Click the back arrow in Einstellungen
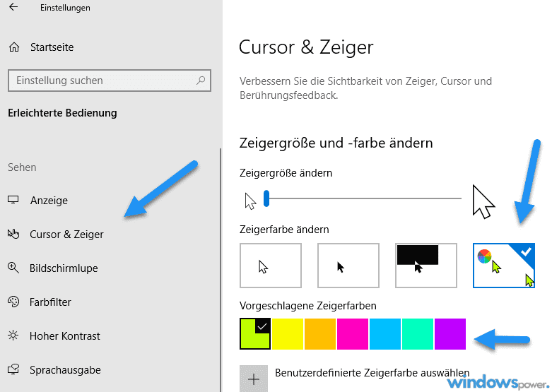 (x=13, y=8)
